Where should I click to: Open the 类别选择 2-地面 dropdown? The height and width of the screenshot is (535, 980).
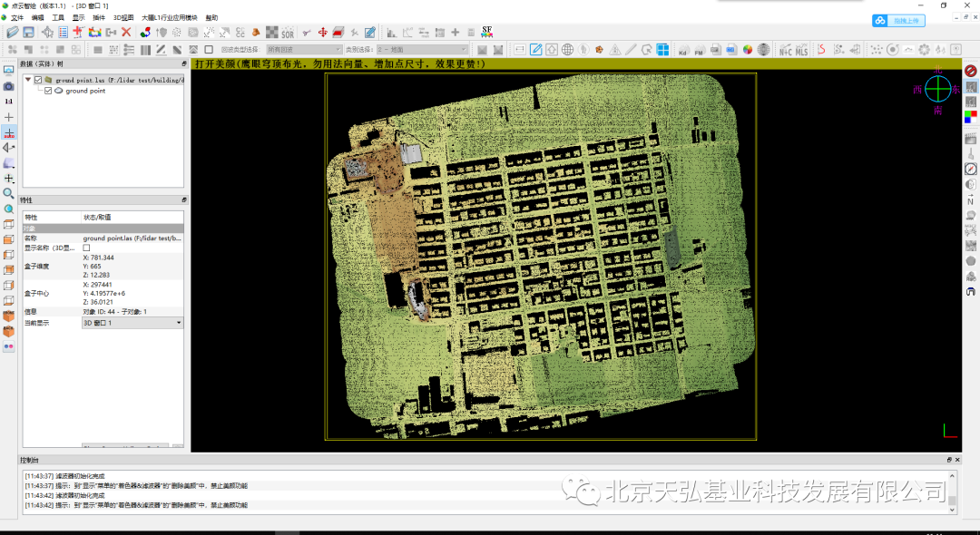[x=422, y=49]
